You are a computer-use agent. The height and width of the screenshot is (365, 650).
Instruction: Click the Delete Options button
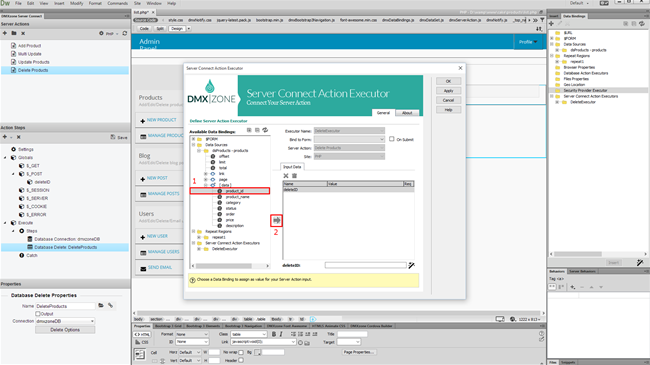tap(65, 330)
